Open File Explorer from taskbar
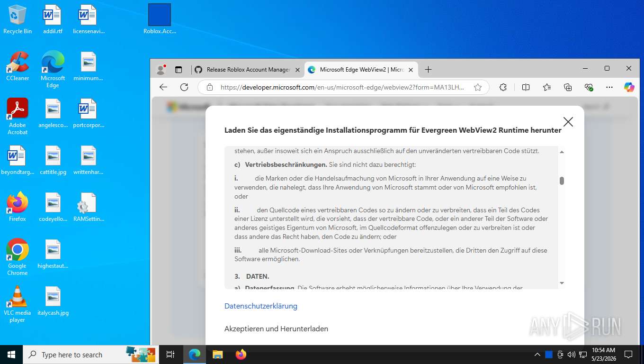The height and width of the screenshot is (364, 644). [217, 355]
